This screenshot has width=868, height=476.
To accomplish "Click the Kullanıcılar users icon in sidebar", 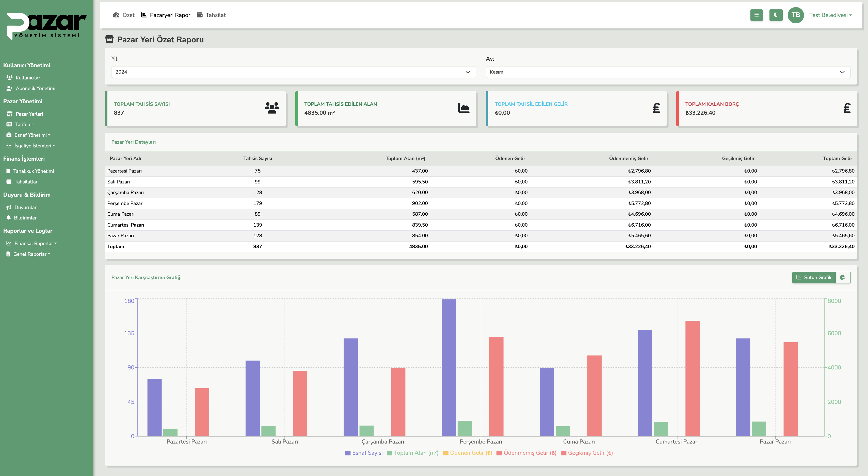I will coord(9,78).
